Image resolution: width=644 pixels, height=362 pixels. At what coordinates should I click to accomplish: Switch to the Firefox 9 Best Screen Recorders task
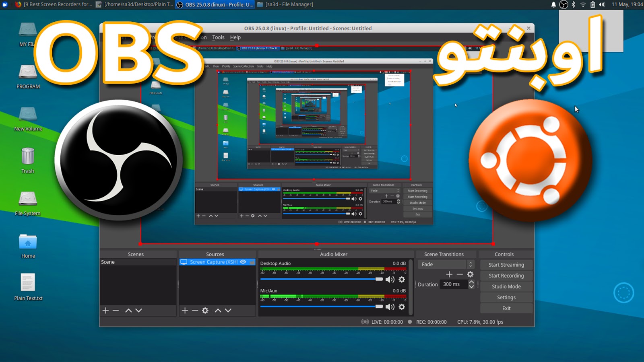click(54, 4)
